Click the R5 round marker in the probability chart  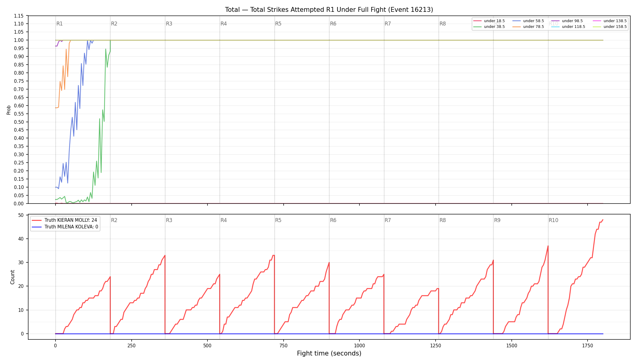pos(278,24)
